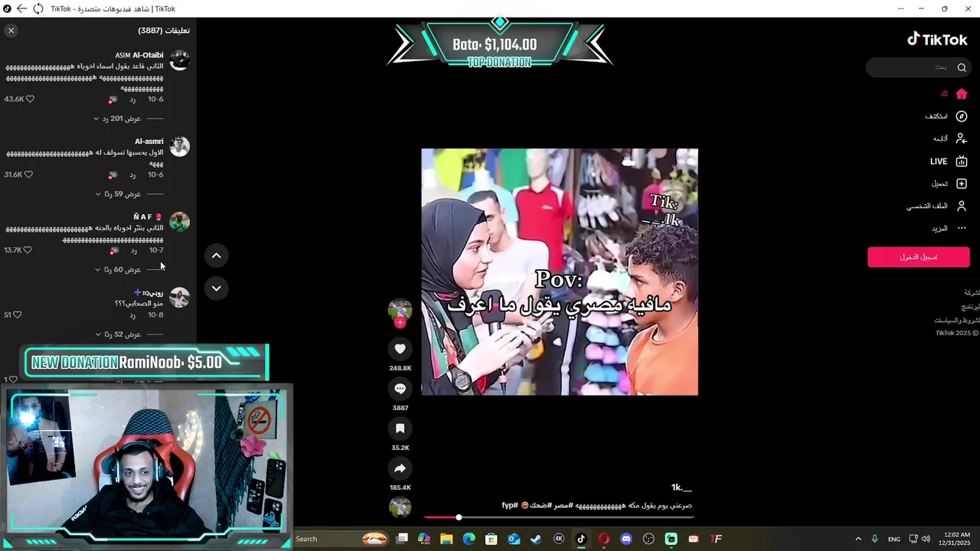Open the Following (أتابعه) item

point(950,139)
